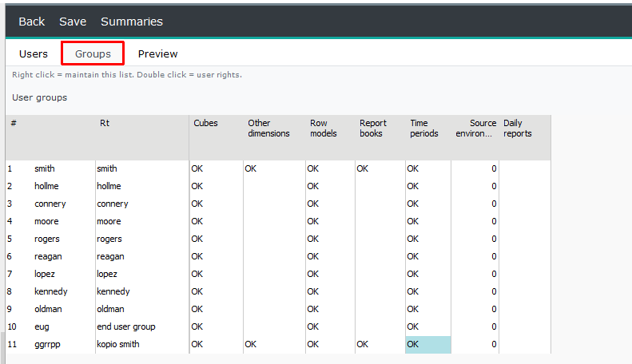Select the highlighted Time periods OK cell for ggrrpp

point(428,345)
